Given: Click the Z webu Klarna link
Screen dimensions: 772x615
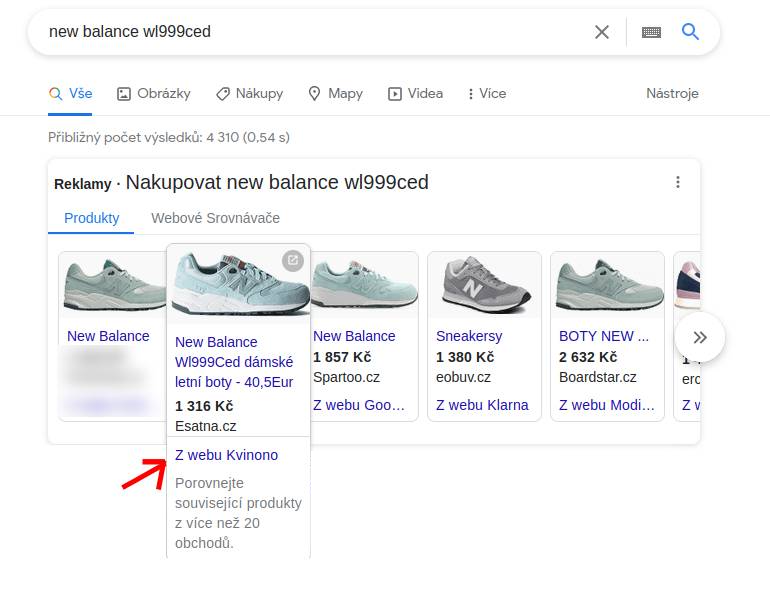Looking at the screenshot, I should coord(482,405).
